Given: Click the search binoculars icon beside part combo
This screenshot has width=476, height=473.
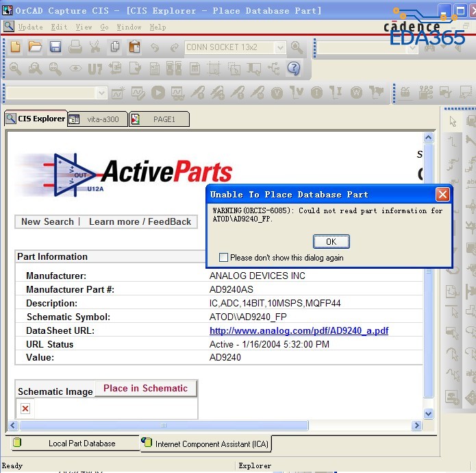Looking at the screenshot, I should 297,47.
